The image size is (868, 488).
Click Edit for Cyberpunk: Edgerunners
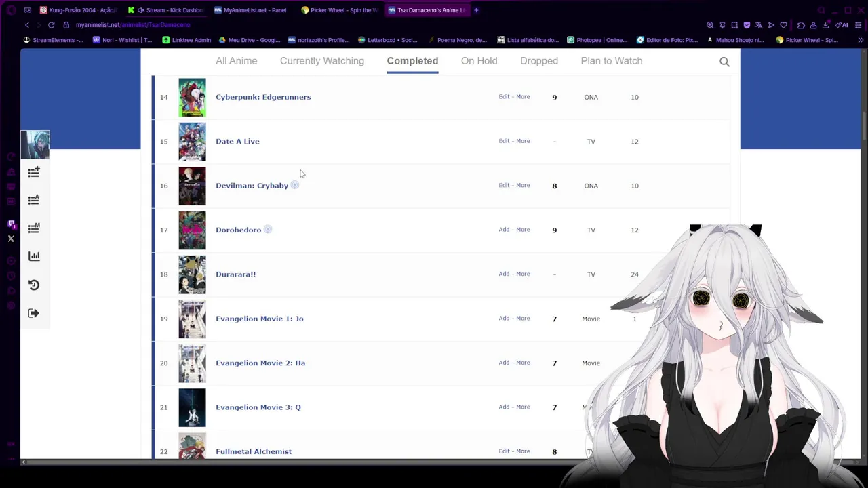504,97
